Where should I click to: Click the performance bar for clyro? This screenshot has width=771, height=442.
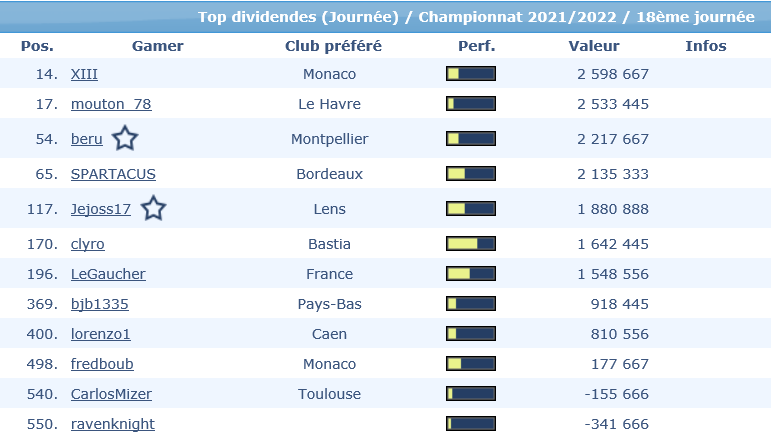click(471, 244)
